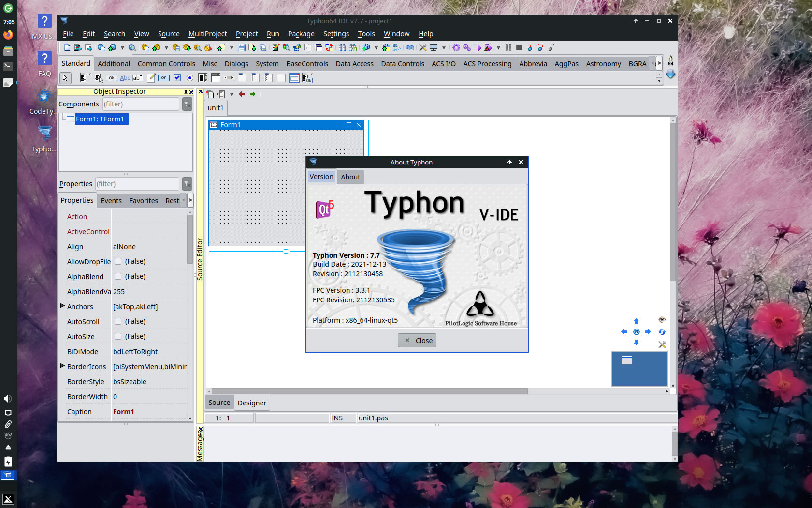Screen dimensions: 812x508
Task: Click the wrench and screwdriver tools icon
Action: pos(422,47)
